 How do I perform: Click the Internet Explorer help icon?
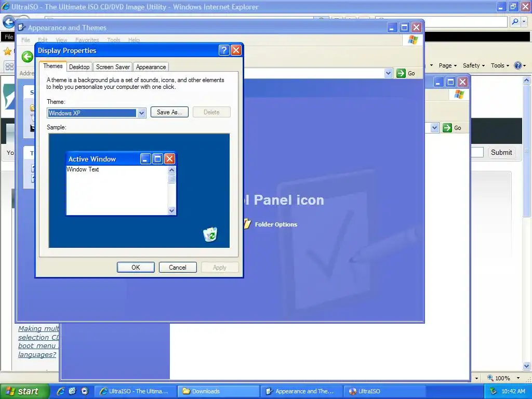518,65
